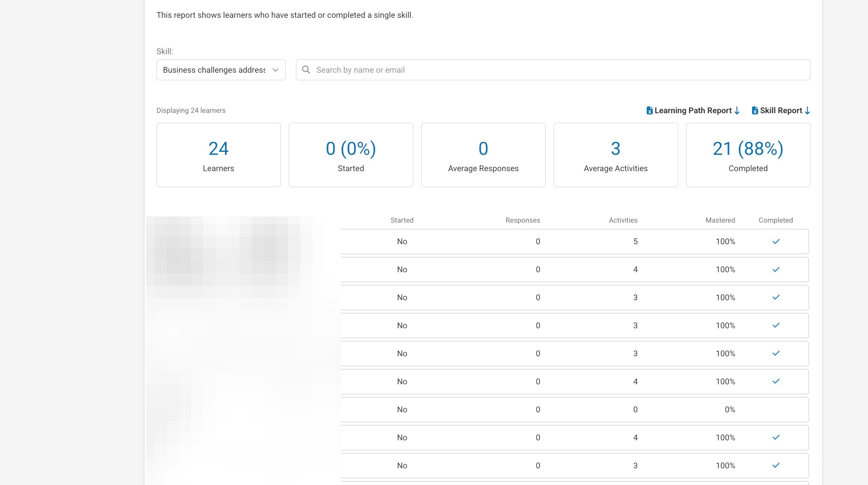
Task: Click completed checkmark in row with 5 activities
Action: [x=776, y=242]
